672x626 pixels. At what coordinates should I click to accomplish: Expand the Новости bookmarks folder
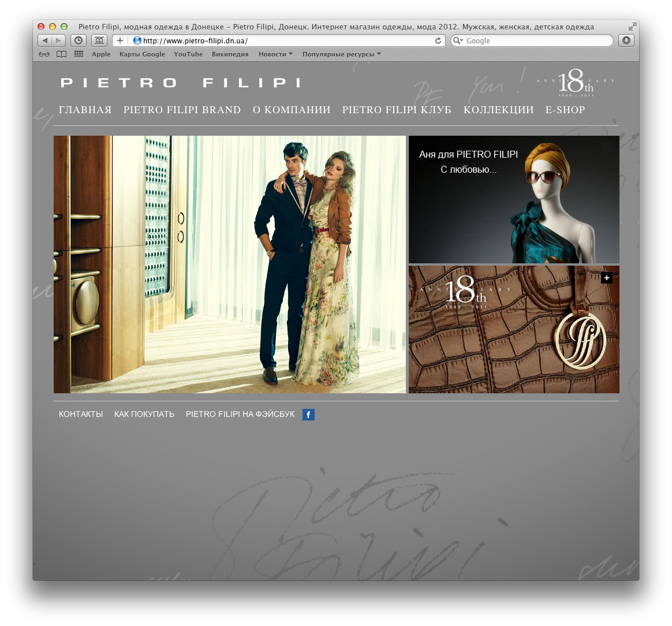coord(275,54)
